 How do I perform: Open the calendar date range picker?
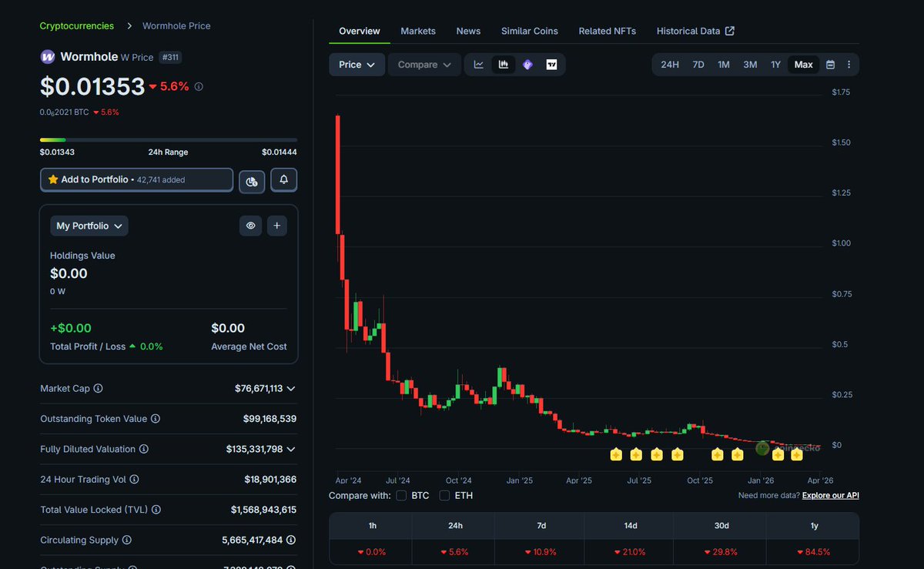(830, 65)
